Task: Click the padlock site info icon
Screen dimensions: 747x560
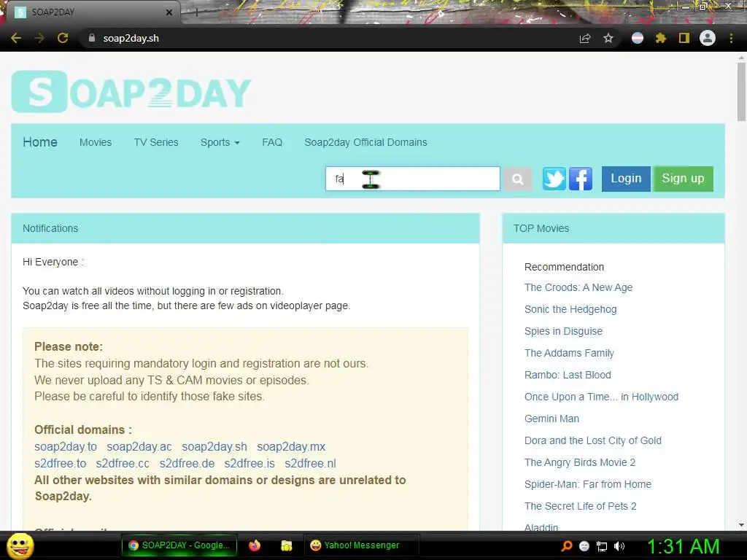Action: [x=92, y=38]
